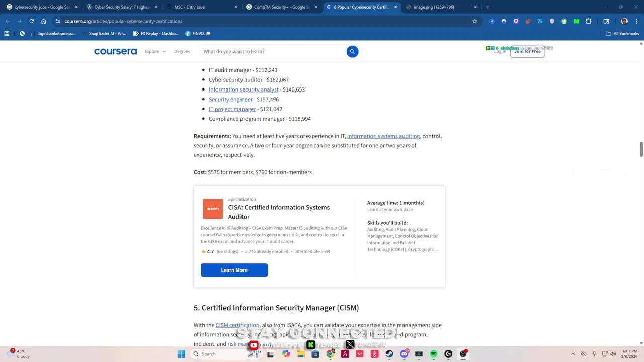Click the "Cybersecurity auditor - $162,067" list item
Screen dimensions: 644x362
click(249, 80)
